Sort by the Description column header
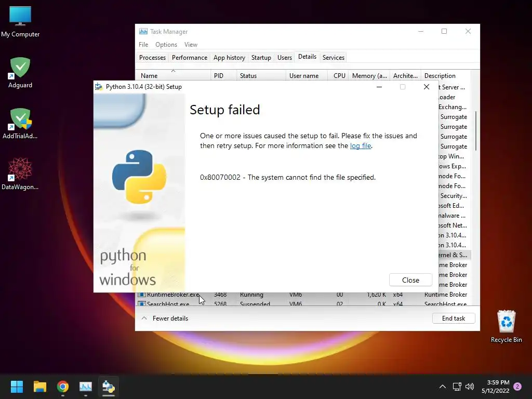The height and width of the screenshot is (399, 532). [x=445, y=75]
